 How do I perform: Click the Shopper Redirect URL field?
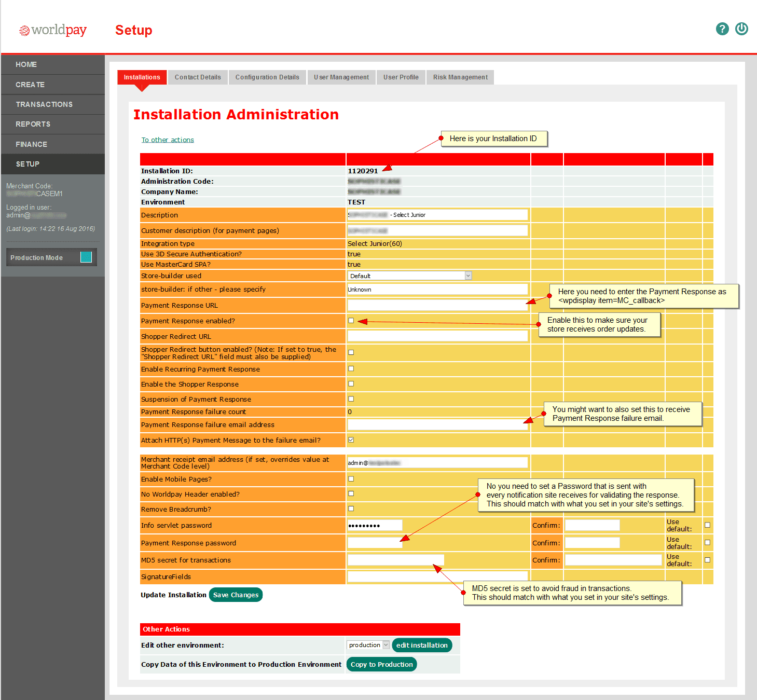pyautogui.click(x=437, y=336)
